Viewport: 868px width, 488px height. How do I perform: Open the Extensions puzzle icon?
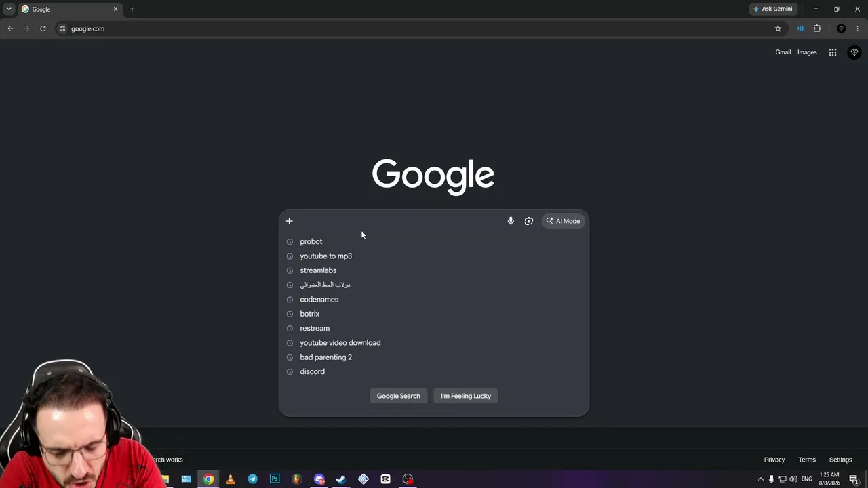(x=817, y=28)
